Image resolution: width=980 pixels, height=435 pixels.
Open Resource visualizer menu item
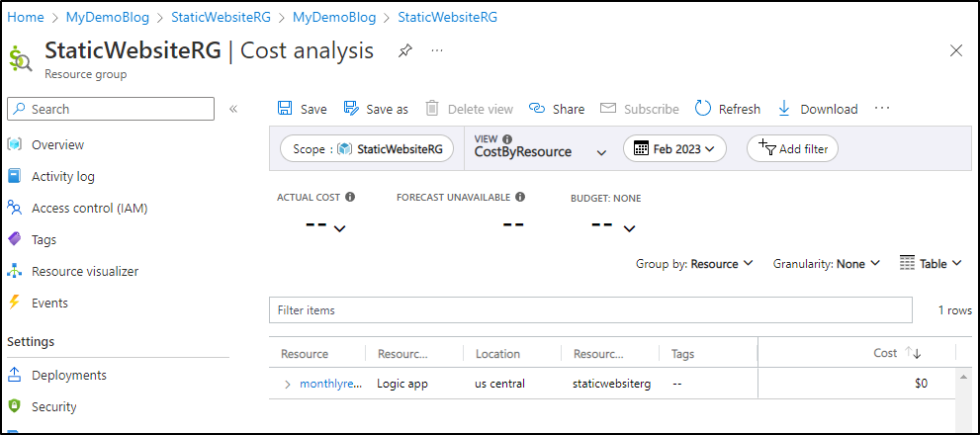(85, 271)
